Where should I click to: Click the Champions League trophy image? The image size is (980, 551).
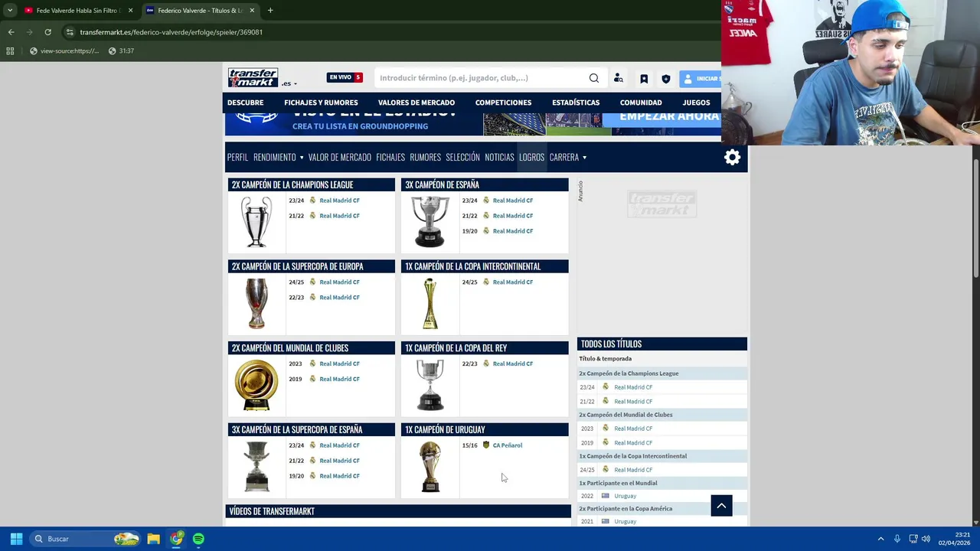coord(256,222)
